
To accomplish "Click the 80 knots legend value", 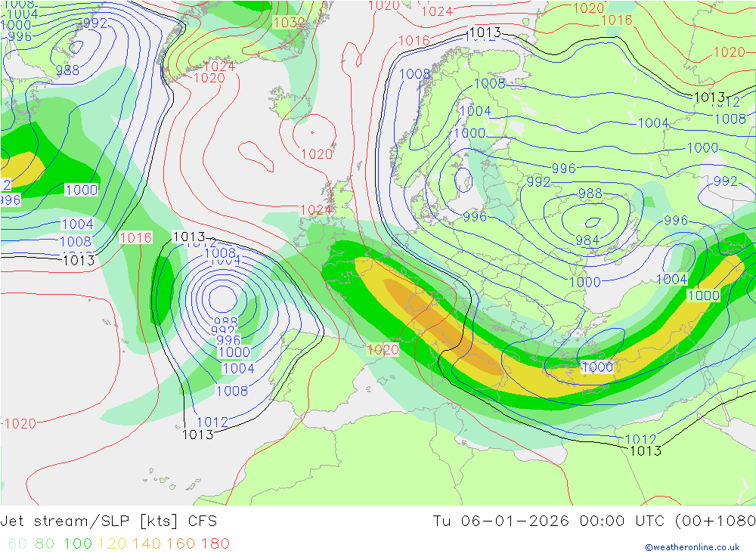I will [x=45, y=543].
